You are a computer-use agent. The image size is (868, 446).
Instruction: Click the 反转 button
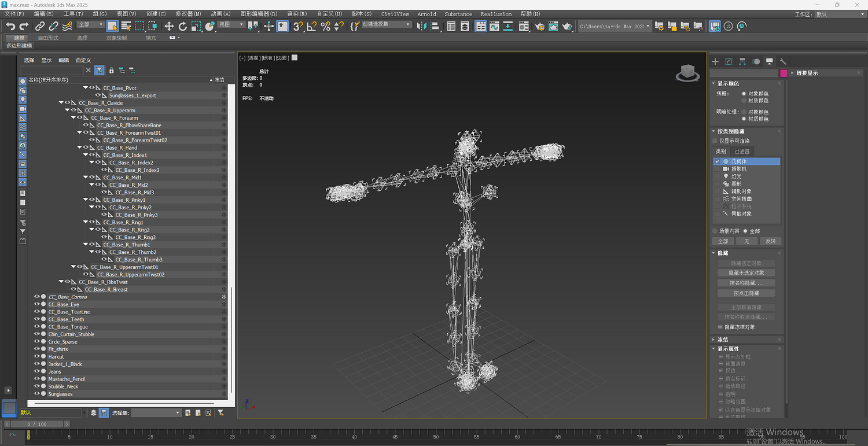click(x=770, y=241)
